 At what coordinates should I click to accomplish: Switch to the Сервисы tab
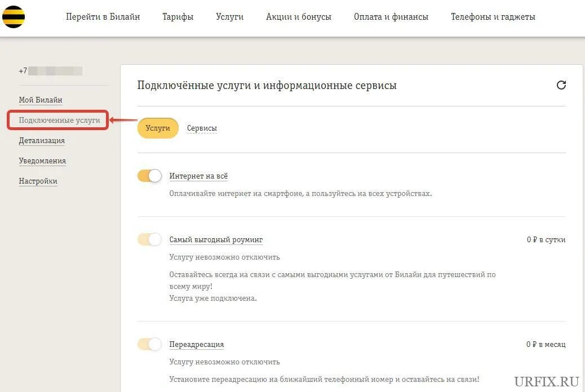[202, 128]
